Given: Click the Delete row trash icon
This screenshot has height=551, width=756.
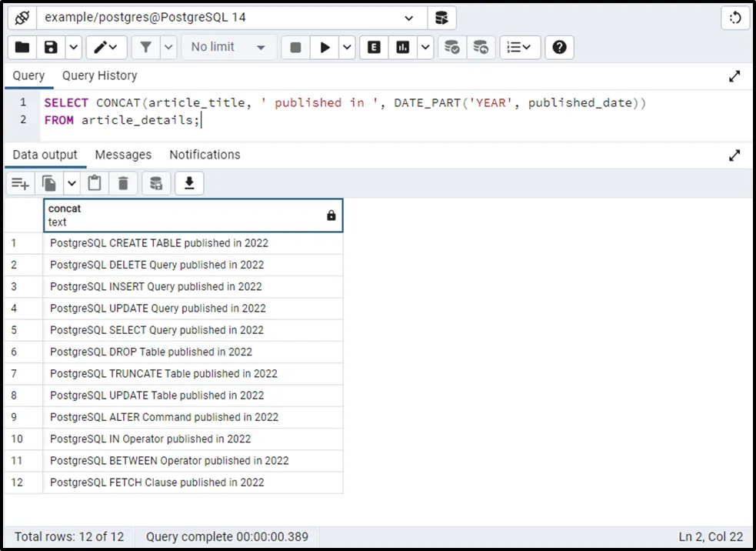Looking at the screenshot, I should pyautogui.click(x=122, y=183).
